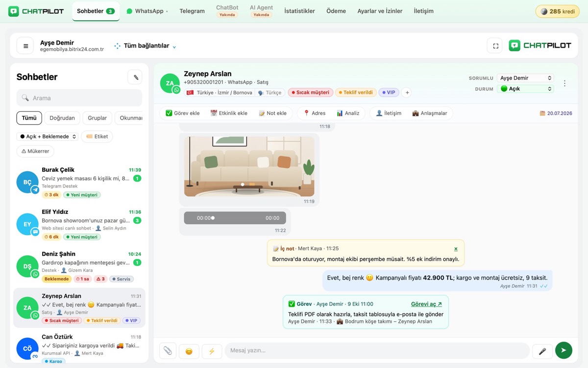Click the fullscreen expand icon

click(495, 46)
